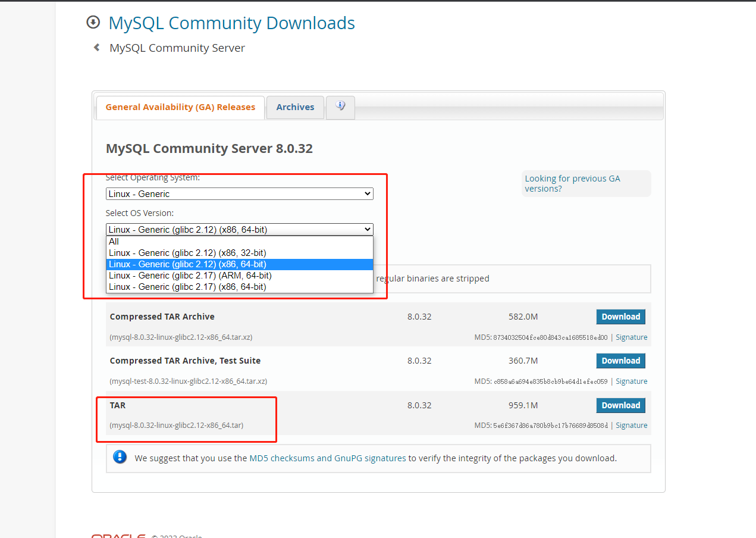Choose the All option in OS version list
756x538 pixels.
[x=240, y=242]
